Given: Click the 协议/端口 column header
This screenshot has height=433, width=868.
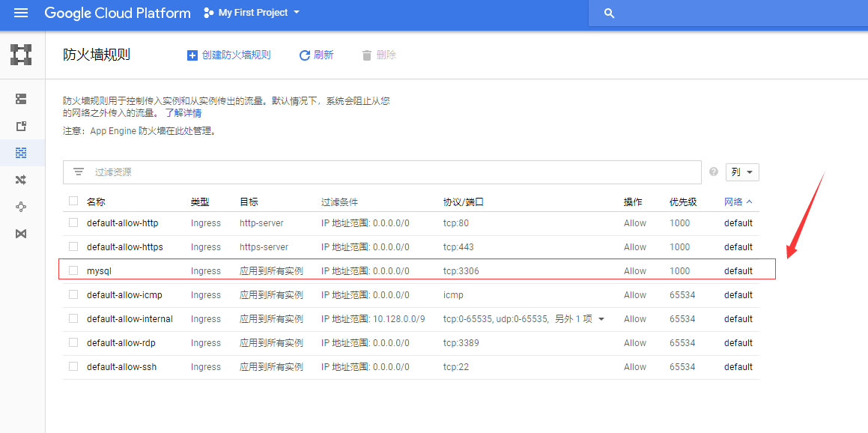Looking at the screenshot, I should point(464,202).
